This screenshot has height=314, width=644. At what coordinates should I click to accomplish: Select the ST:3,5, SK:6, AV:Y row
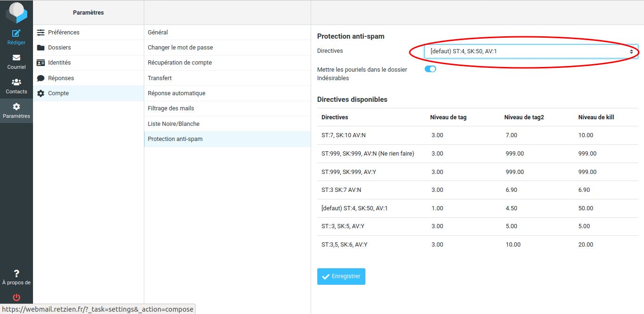(x=478, y=245)
